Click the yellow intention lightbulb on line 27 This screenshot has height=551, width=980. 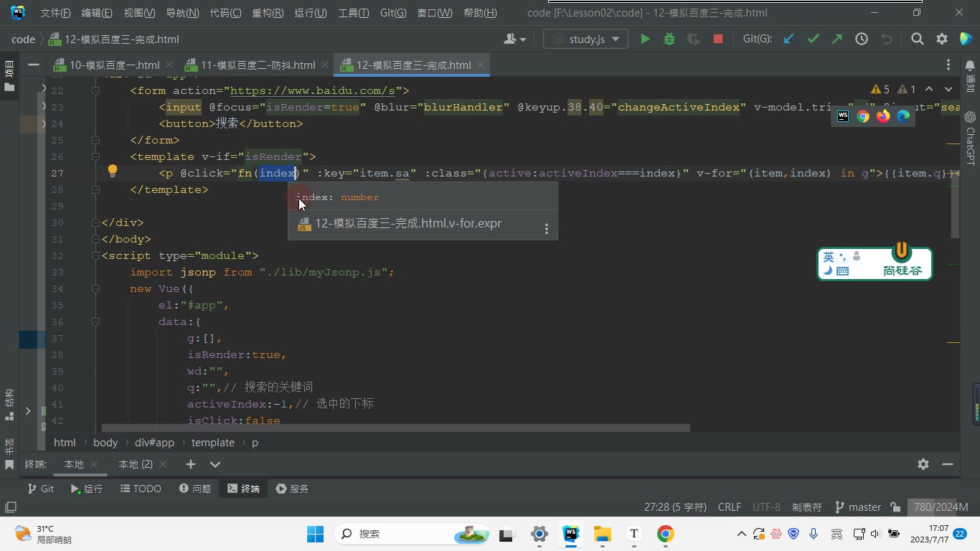(x=112, y=171)
